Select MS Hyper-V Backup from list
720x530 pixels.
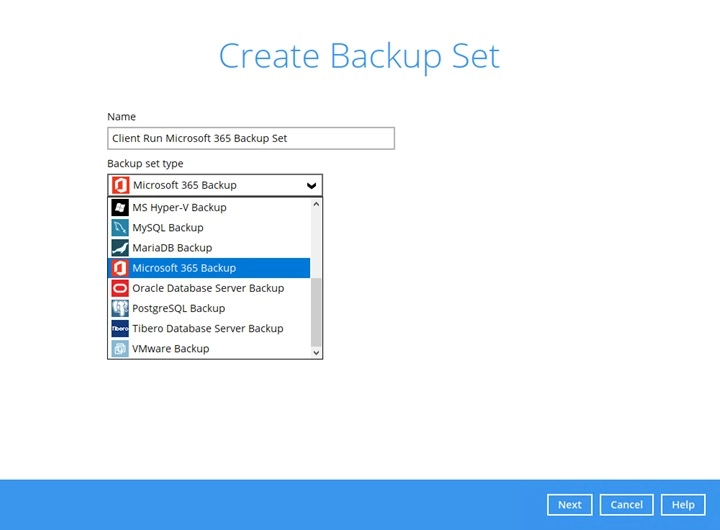(x=209, y=208)
